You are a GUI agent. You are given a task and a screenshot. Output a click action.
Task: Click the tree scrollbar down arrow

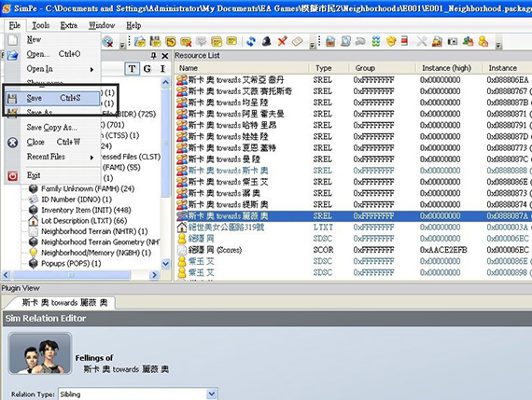tap(165, 263)
